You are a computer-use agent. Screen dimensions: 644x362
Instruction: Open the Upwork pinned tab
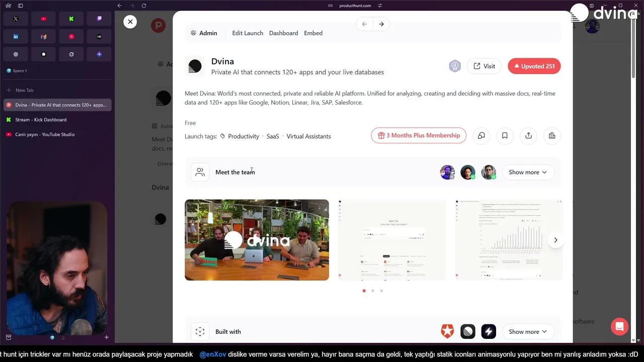99,37
